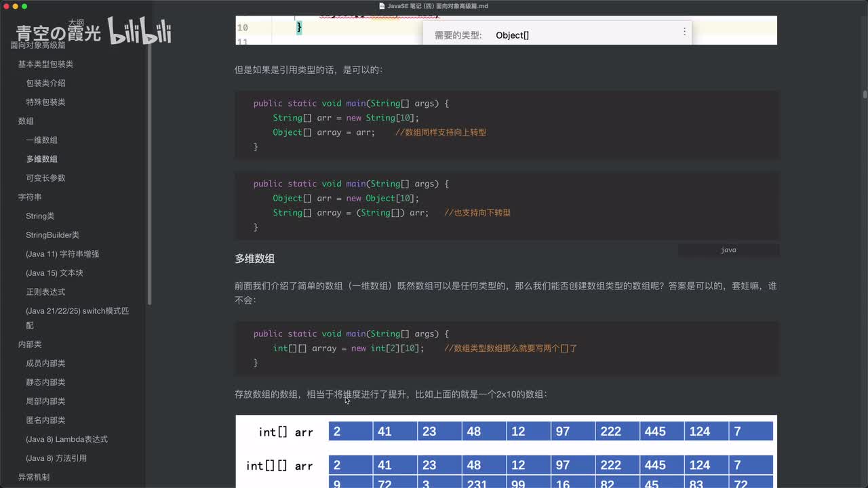Viewport: 868px width, 488px height.
Task: Select the 内部类 outline heading
Action: (x=30, y=344)
